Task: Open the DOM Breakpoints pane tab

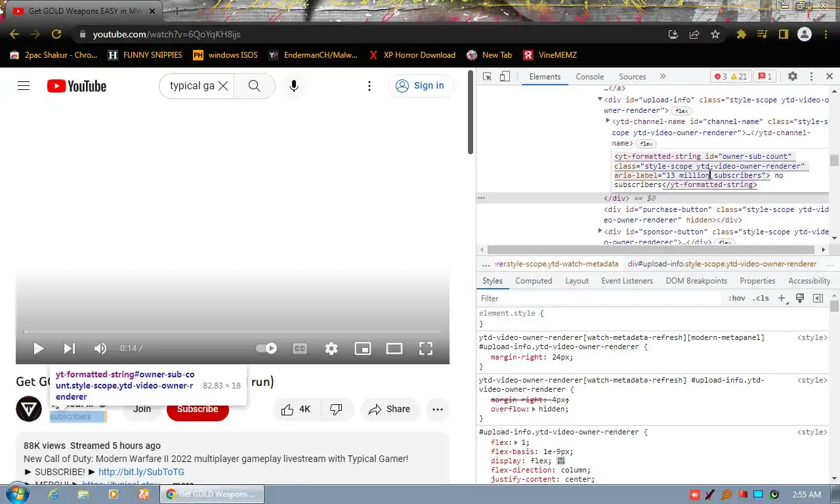Action: click(696, 281)
